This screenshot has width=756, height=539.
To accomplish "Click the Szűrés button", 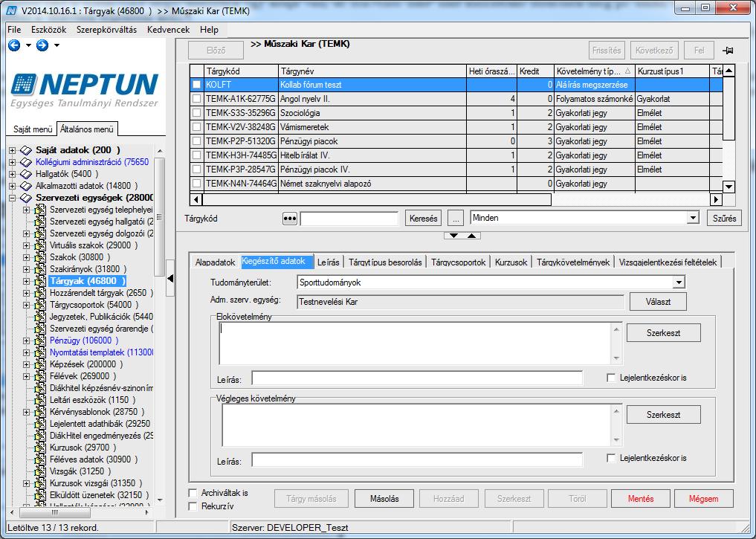I will [x=724, y=219].
